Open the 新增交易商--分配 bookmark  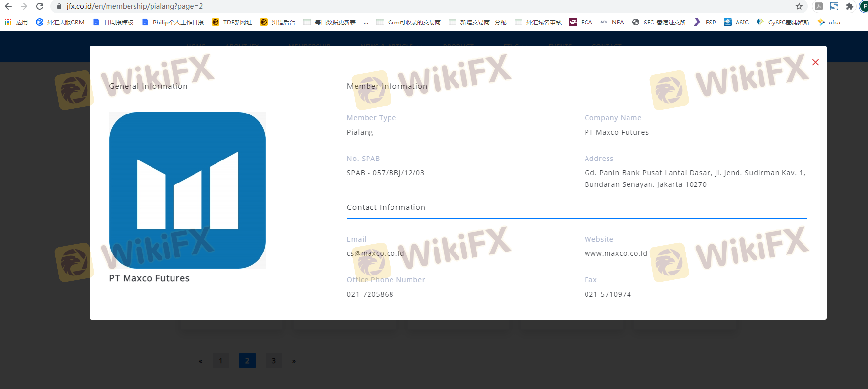point(477,22)
